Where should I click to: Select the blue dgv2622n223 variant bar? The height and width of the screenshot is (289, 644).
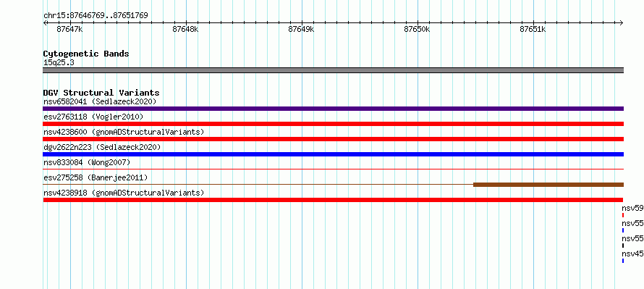point(333,154)
